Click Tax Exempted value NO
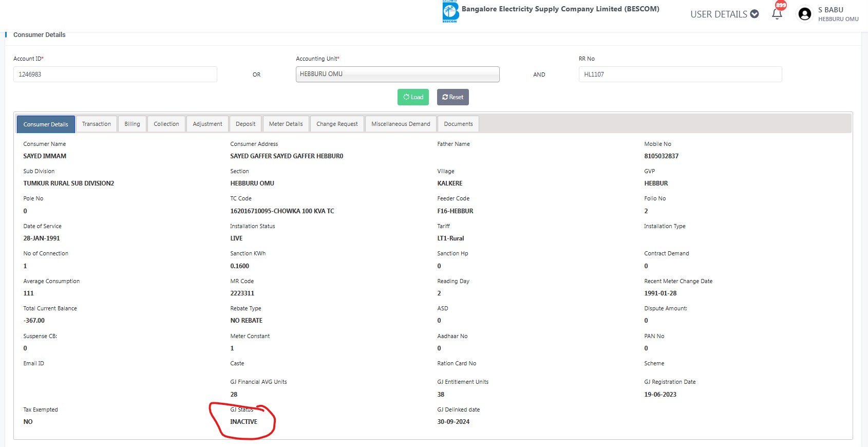The height and width of the screenshot is (447, 868). [x=28, y=422]
